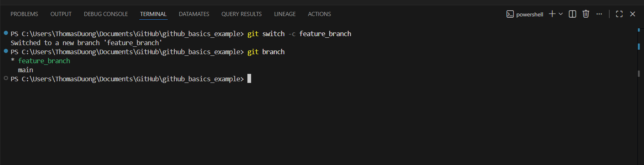Image resolution: width=644 pixels, height=165 pixels.
Task: Go to the ACTIONS tab
Action: 319,14
